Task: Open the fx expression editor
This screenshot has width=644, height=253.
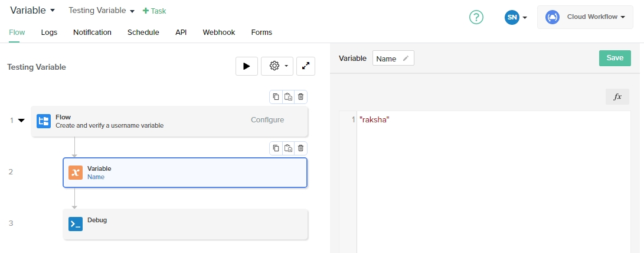Action: pos(617,97)
